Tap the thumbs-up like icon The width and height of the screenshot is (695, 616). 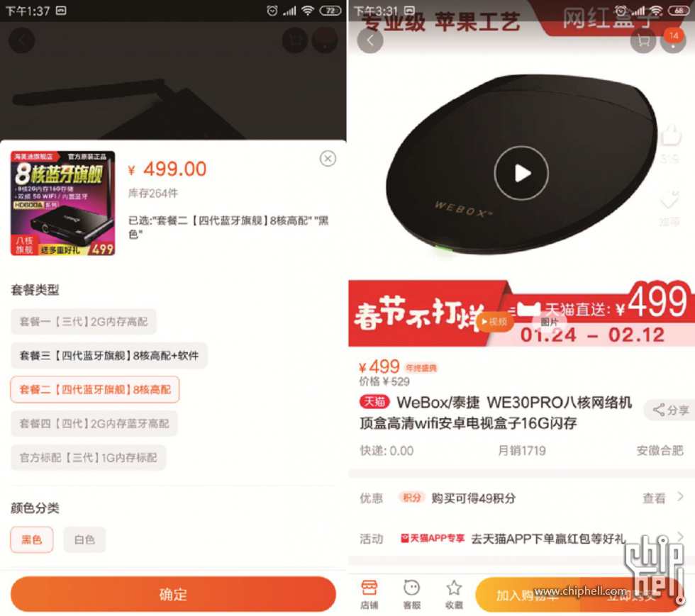(x=670, y=135)
